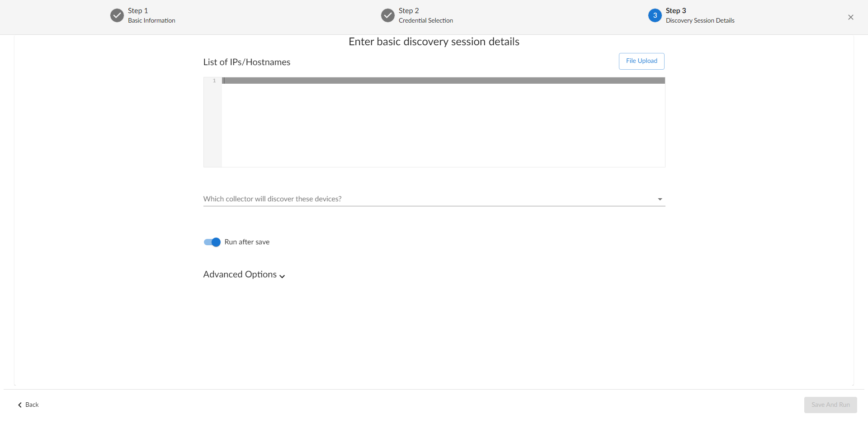
Task: Click the Step 1 checkmark icon
Action: pyautogui.click(x=117, y=15)
